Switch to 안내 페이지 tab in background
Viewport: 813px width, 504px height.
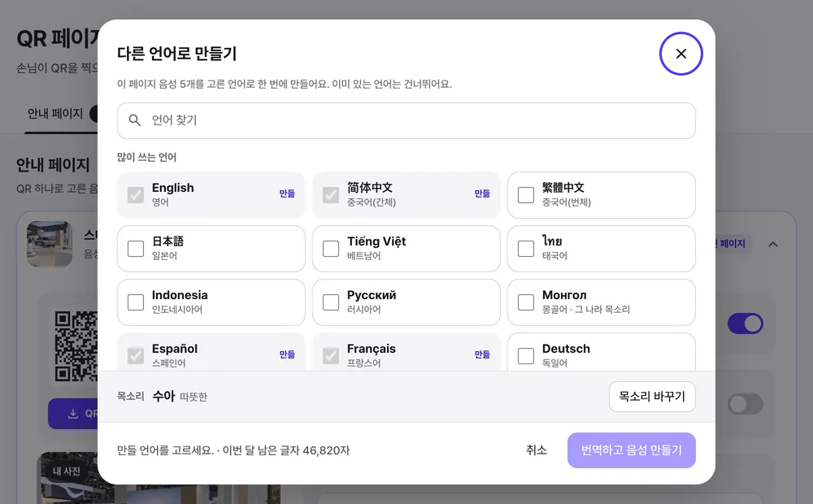[55, 114]
